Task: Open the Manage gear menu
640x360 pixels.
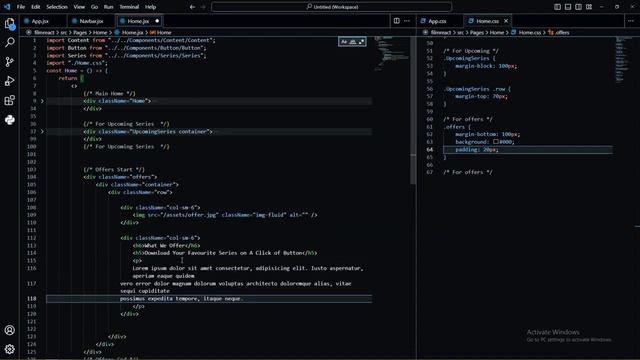Action: 10,349
